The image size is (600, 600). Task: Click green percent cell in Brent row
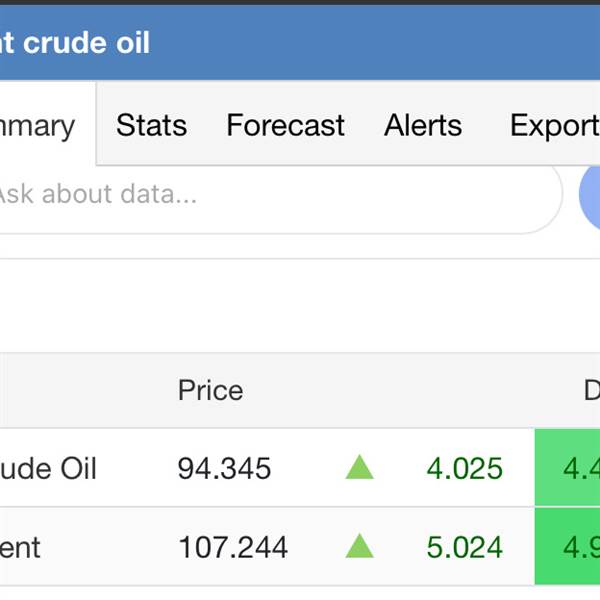click(x=570, y=547)
